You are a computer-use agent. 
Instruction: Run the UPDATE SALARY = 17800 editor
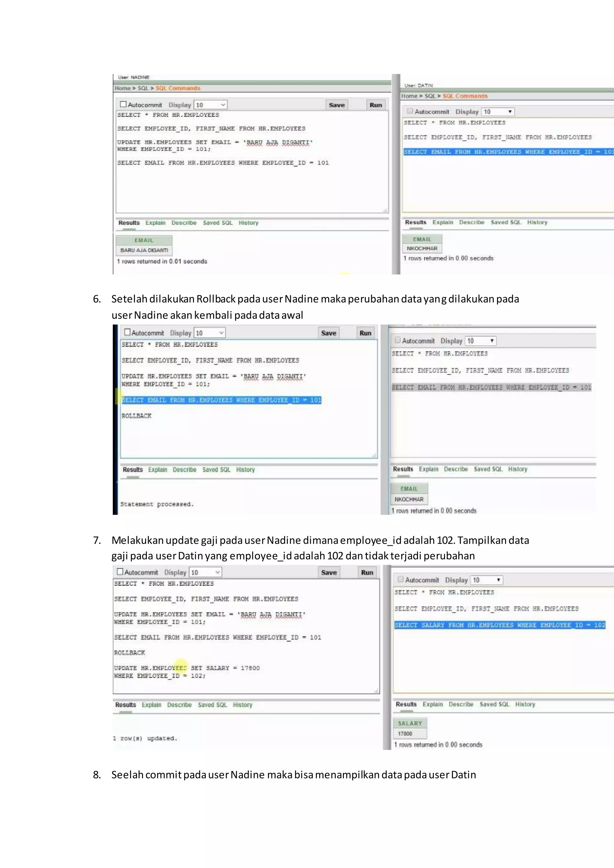[367, 572]
